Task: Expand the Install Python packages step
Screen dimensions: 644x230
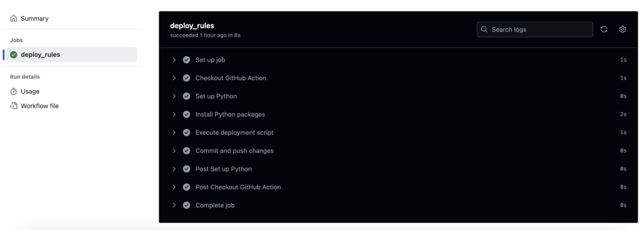Action: click(x=174, y=115)
